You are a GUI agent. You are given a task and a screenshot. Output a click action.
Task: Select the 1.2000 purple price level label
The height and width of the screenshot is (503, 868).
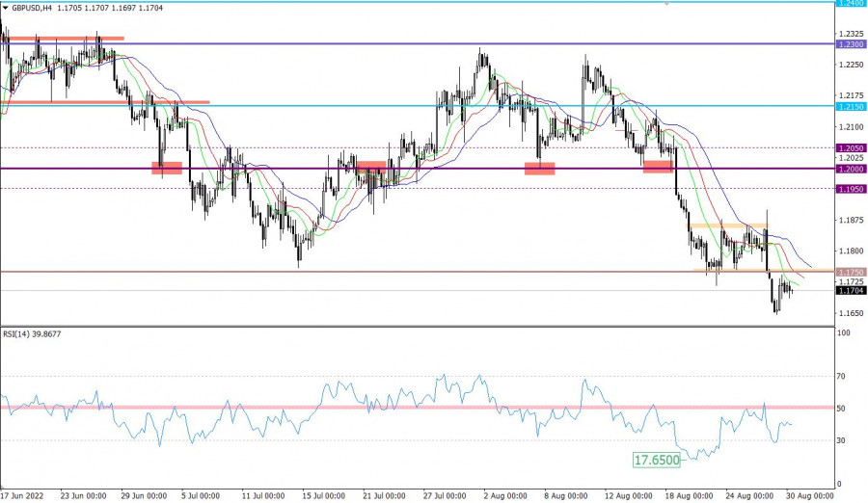tap(850, 169)
